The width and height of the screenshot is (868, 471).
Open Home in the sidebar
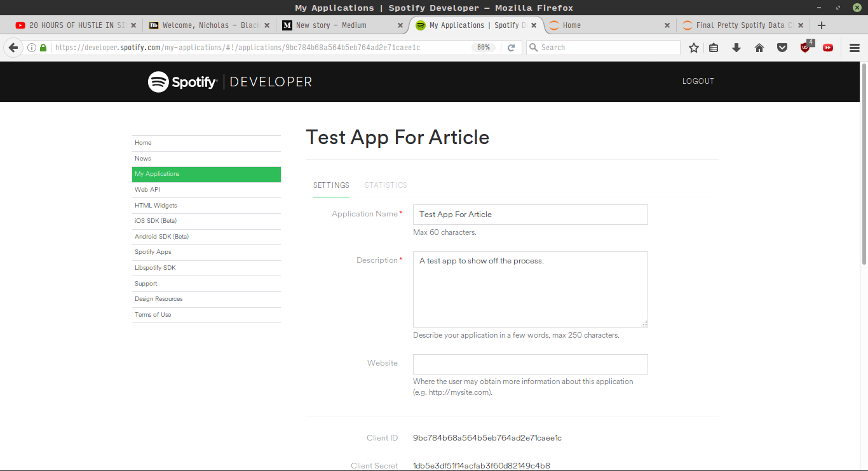207,143
